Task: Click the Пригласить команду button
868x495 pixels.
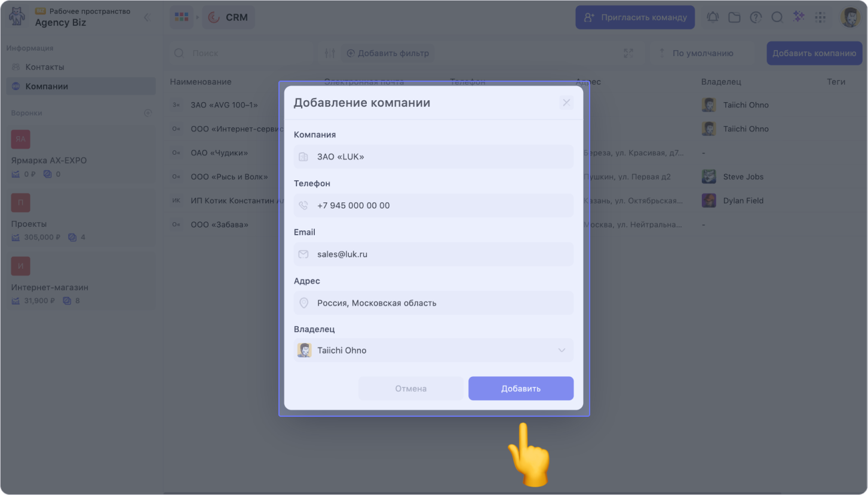Action: (x=635, y=17)
